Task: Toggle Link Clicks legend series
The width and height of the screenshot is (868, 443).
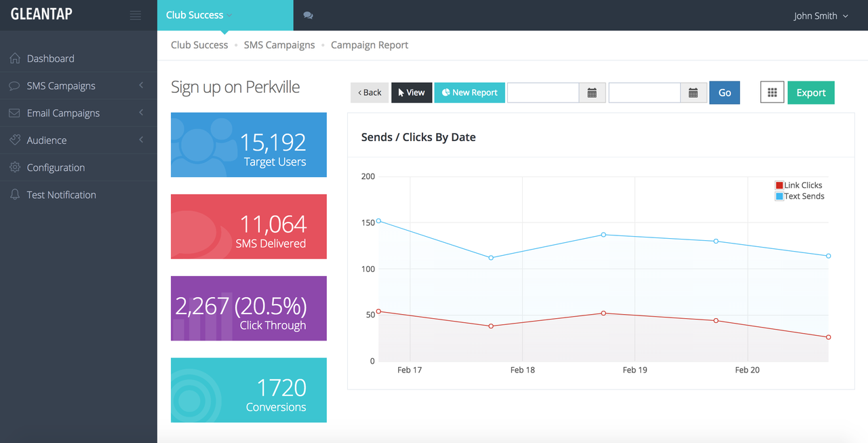Action: pyautogui.click(x=799, y=185)
